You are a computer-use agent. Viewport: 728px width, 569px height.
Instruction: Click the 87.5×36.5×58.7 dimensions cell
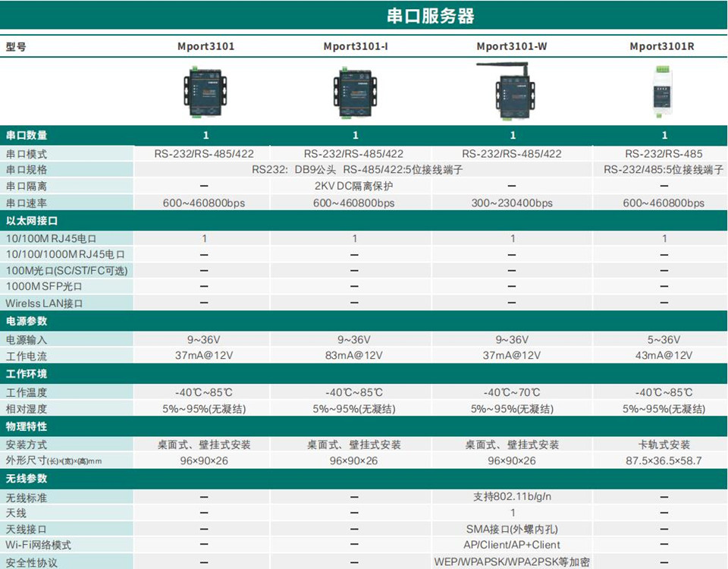[664, 461]
